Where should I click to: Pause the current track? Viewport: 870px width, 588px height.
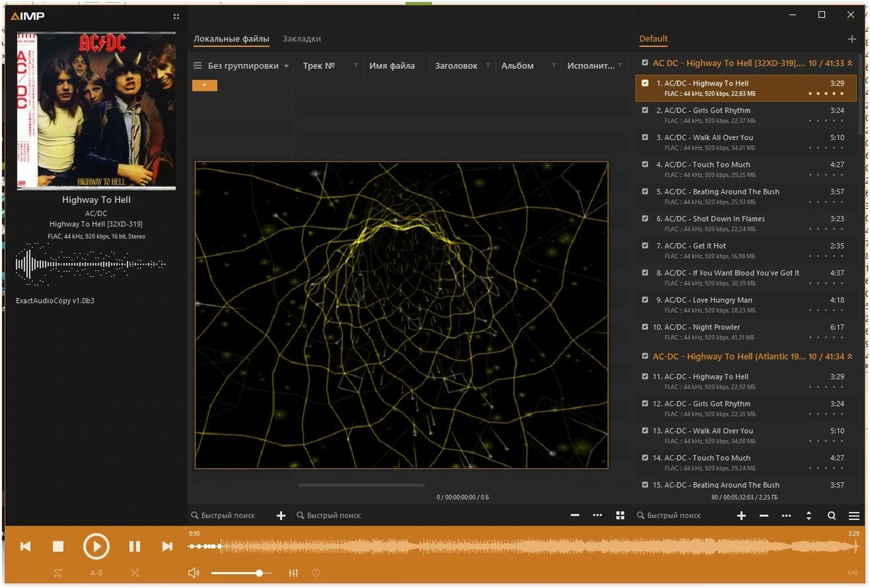coord(135,546)
